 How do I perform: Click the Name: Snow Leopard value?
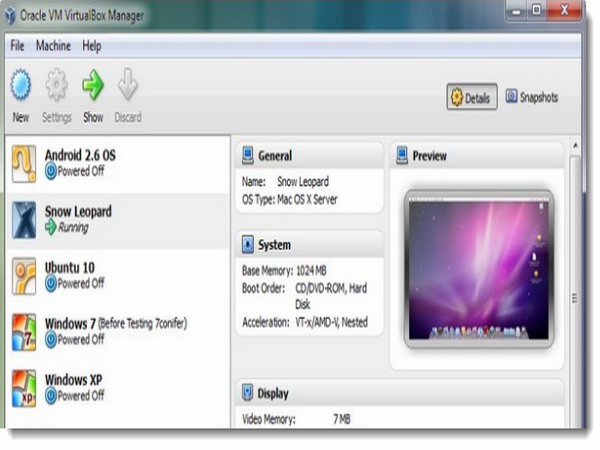(303, 181)
